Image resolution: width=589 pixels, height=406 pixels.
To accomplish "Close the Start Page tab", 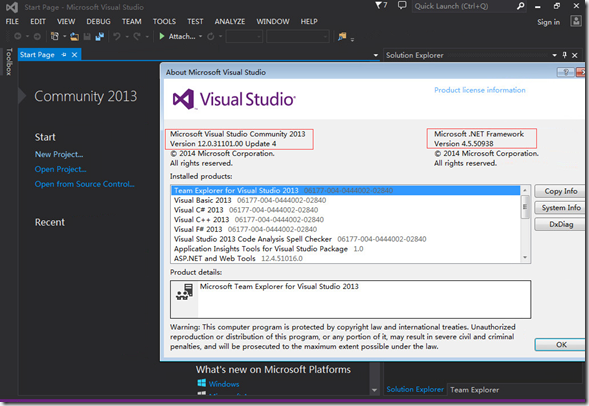I will 74,55.
